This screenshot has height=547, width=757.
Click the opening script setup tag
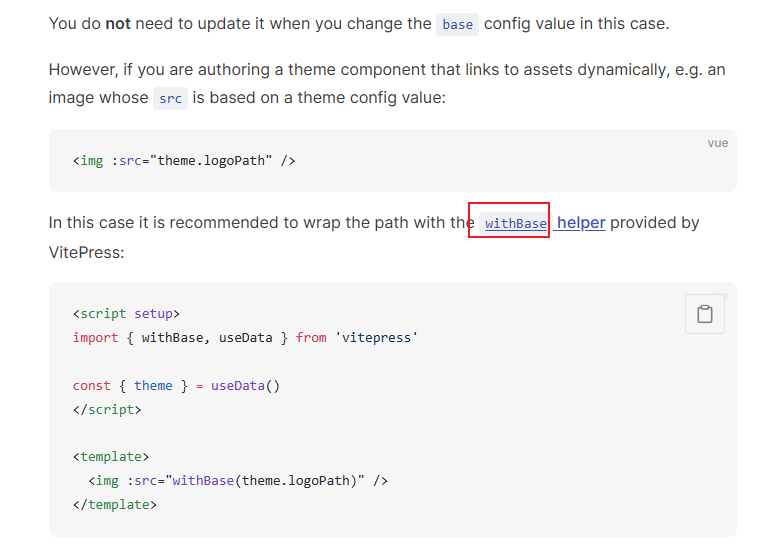126,313
